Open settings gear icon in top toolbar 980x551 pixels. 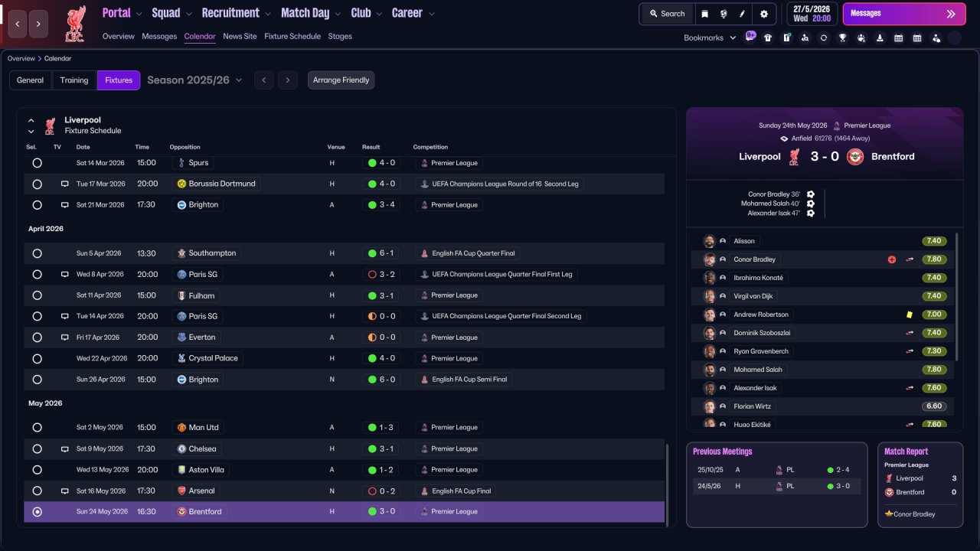coord(763,14)
